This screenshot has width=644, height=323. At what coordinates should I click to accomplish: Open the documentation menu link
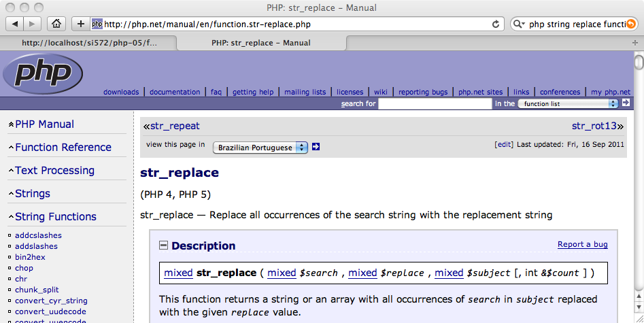pyautogui.click(x=175, y=92)
